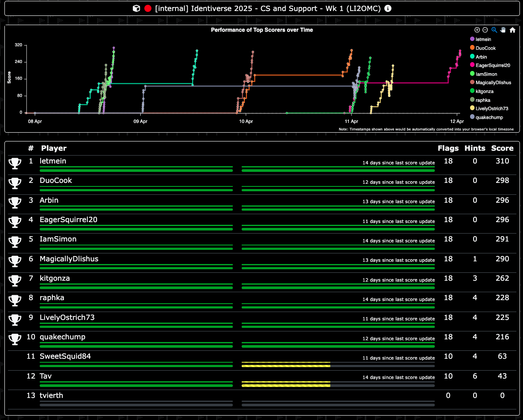
Task: Click the 10 Apr date axis label
Action: pyautogui.click(x=246, y=121)
